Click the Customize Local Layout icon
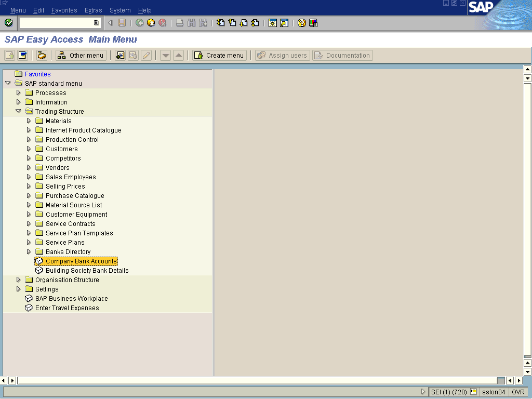Viewport: 532px width, 399px height. (x=313, y=23)
